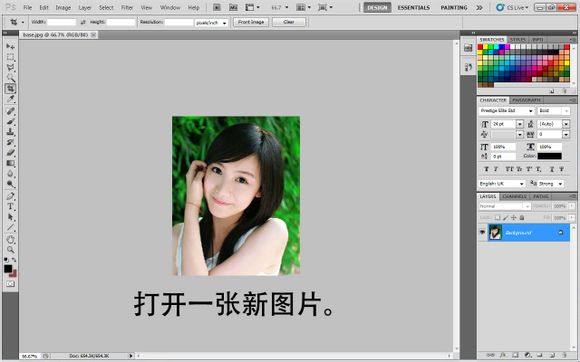Select the Horizontal Type tool
Image resolution: width=580 pixels, height=362 pixels.
[10, 206]
